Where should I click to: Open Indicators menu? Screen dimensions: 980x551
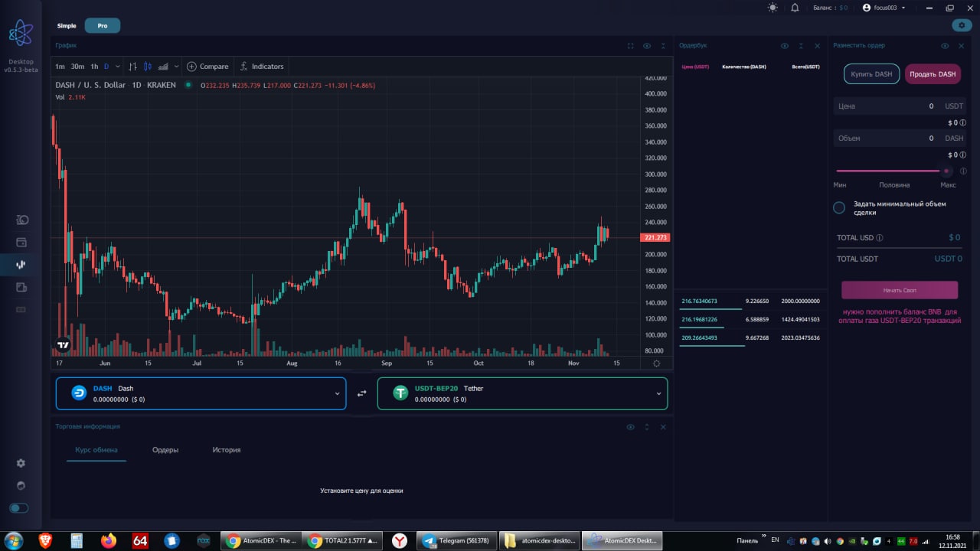tap(261, 67)
